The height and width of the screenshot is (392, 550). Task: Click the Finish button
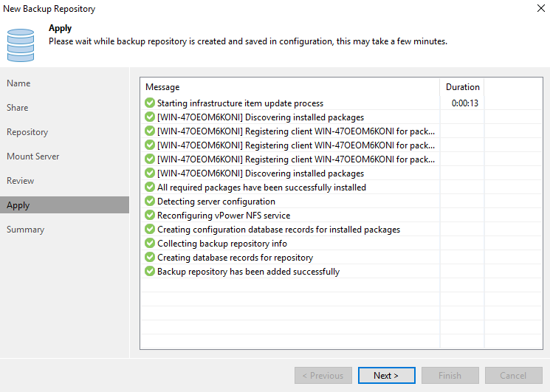(450, 376)
